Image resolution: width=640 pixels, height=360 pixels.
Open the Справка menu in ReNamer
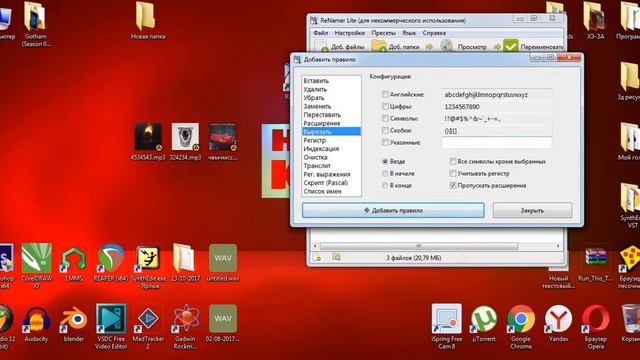[434, 33]
